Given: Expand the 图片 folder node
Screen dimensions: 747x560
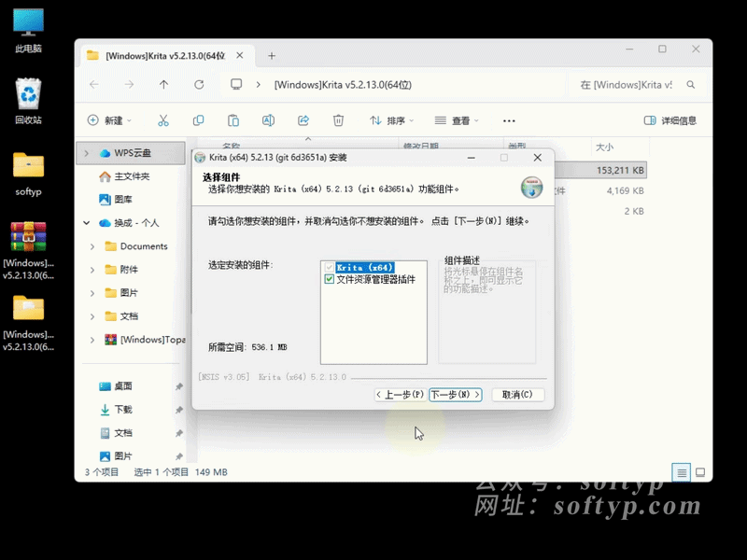Looking at the screenshot, I should (92, 293).
